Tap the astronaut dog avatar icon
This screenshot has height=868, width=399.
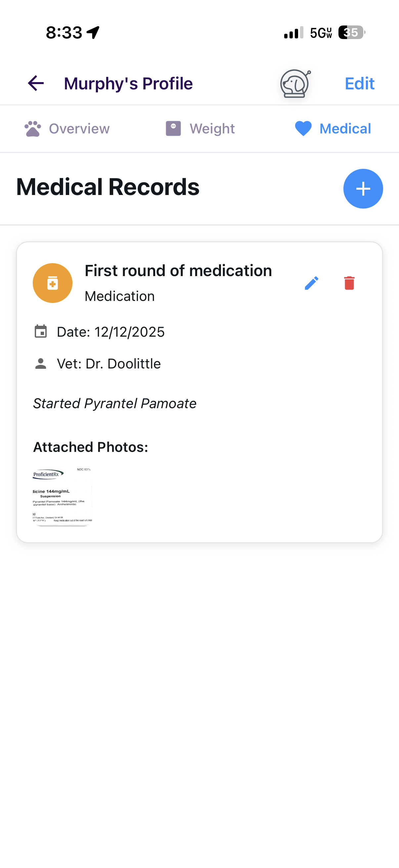pos(295,83)
